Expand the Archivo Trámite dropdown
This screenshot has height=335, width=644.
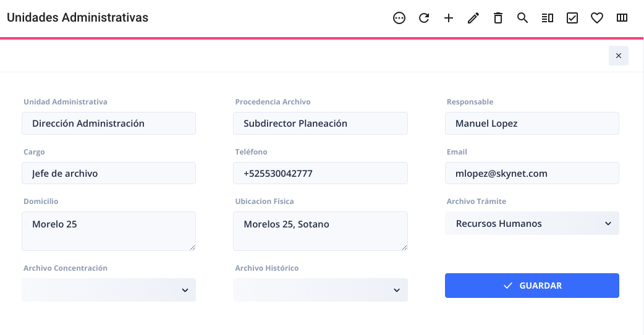pyautogui.click(x=532, y=223)
